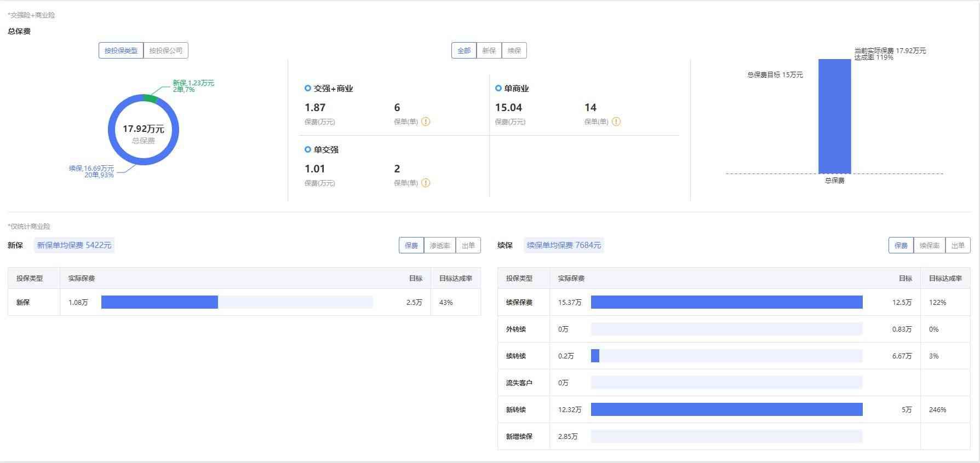Viewport: 980px width, 463px height.
Task: Click info icon beside 单交强 保单 count
Action: [426, 183]
